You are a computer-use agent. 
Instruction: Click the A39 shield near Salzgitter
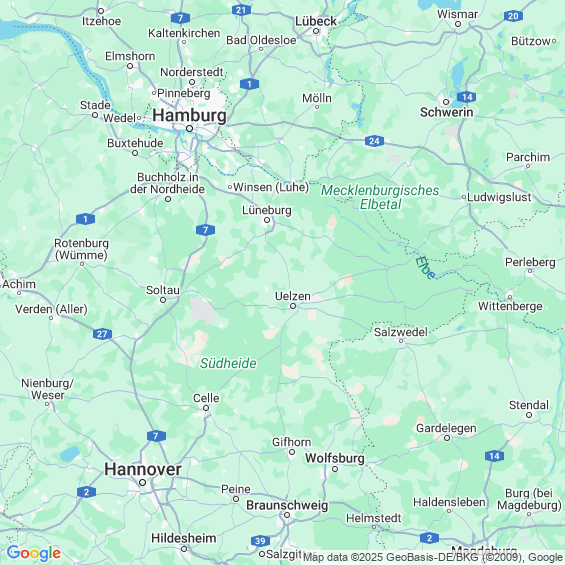[x=260, y=541]
